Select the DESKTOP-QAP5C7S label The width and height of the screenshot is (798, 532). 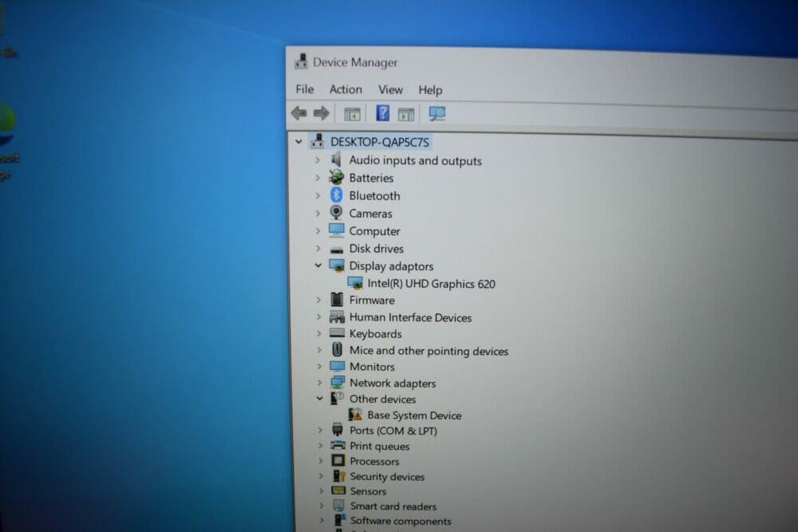click(380, 142)
